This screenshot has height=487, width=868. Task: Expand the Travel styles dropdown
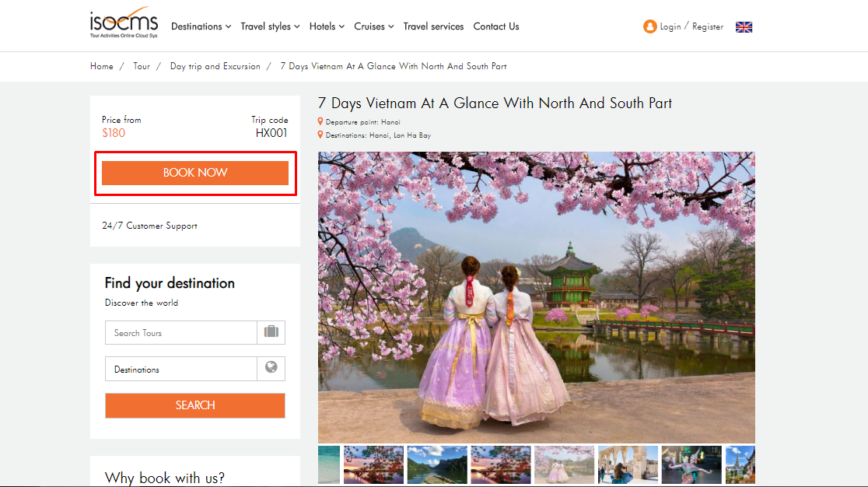[x=270, y=26]
